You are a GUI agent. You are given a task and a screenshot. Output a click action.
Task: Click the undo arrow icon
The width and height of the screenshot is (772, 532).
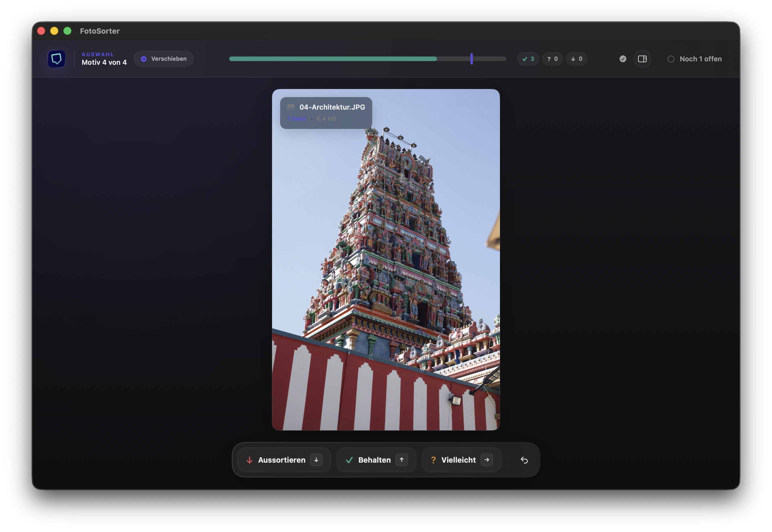524,460
